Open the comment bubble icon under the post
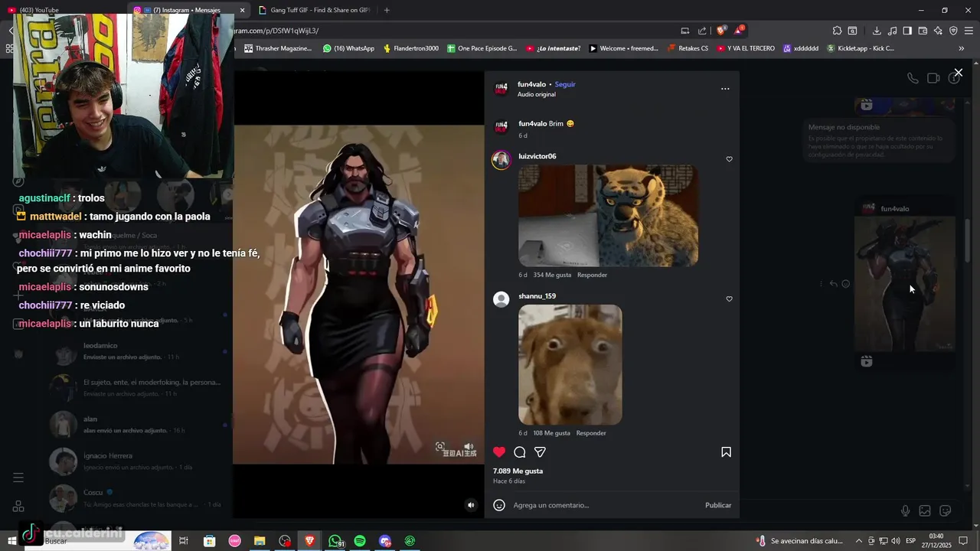This screenshot has width=980, height=551. click(x=520, y=452)
